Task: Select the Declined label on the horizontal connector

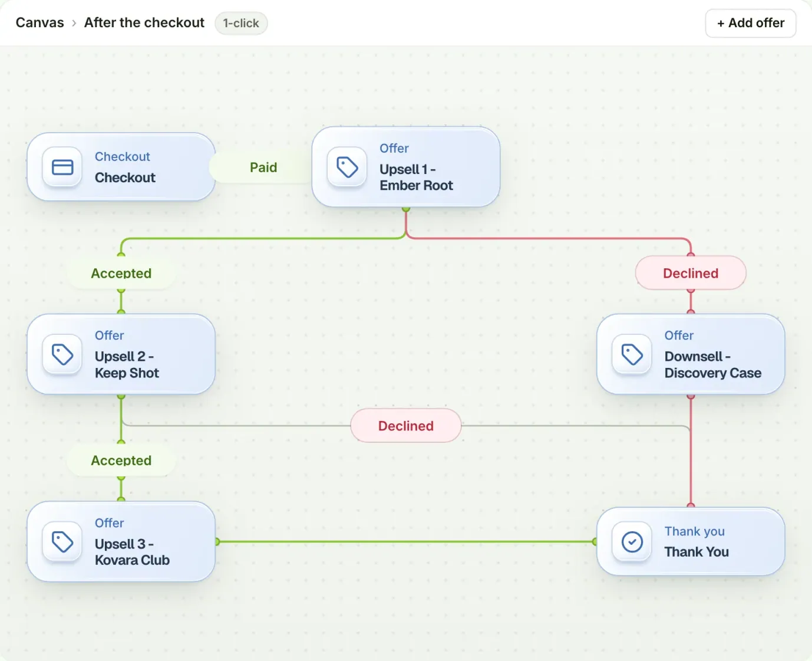Action: [x=406, y=426]
